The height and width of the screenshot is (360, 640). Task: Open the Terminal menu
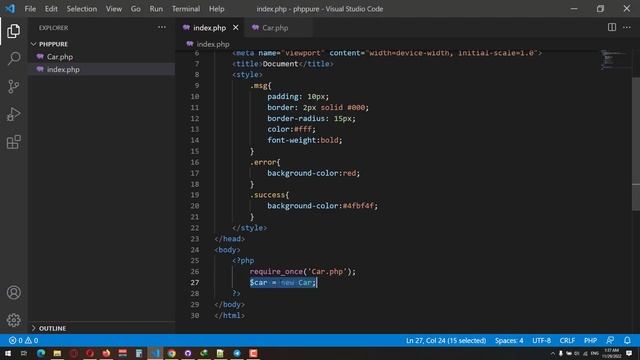click(x=186, y=9)
